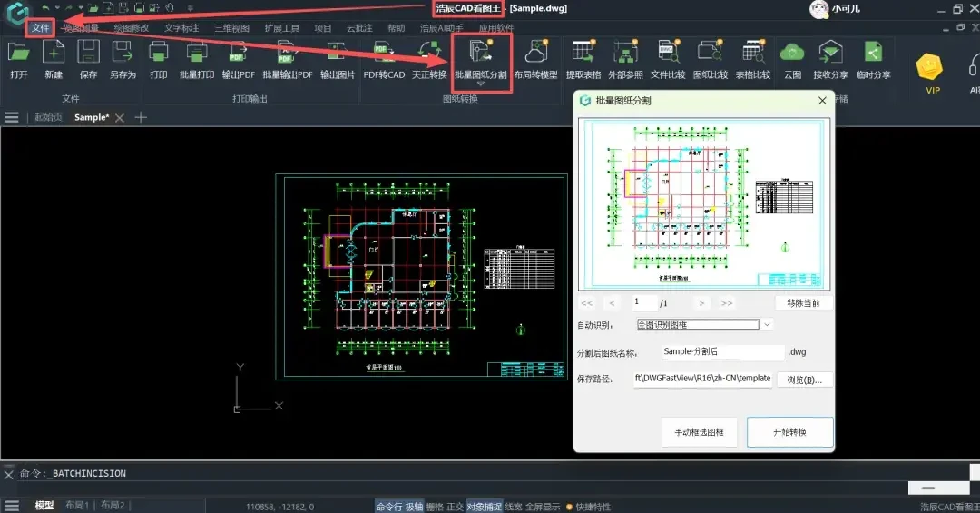Open the 外部参照 external reference tool
The image size is (980, 513).
pyautogui.click(x=625, y=53)
